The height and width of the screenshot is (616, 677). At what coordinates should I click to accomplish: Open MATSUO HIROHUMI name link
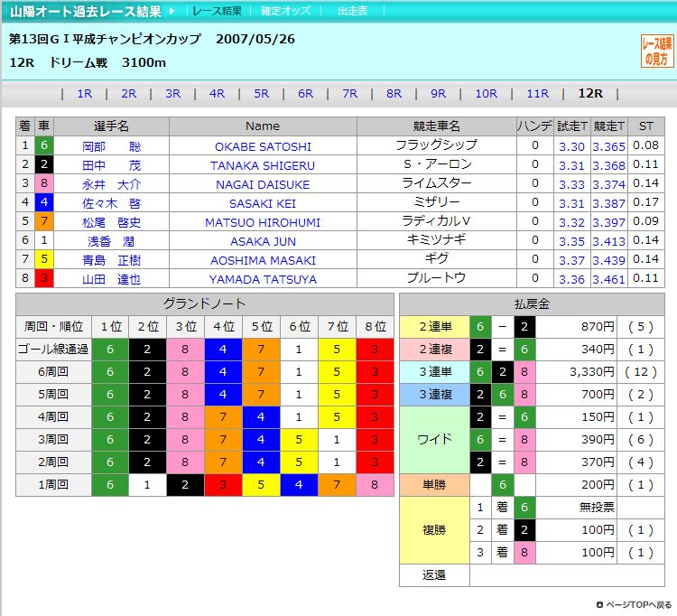[x=263, y=223]
